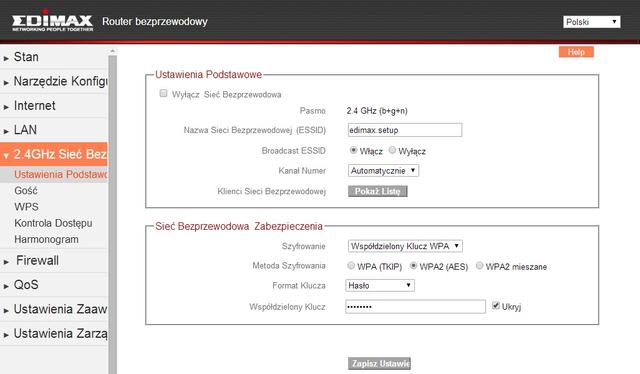Click the Współdzielony Klucz password field
The width and height of the screenshot is (640, 374).
pos(416,307)
